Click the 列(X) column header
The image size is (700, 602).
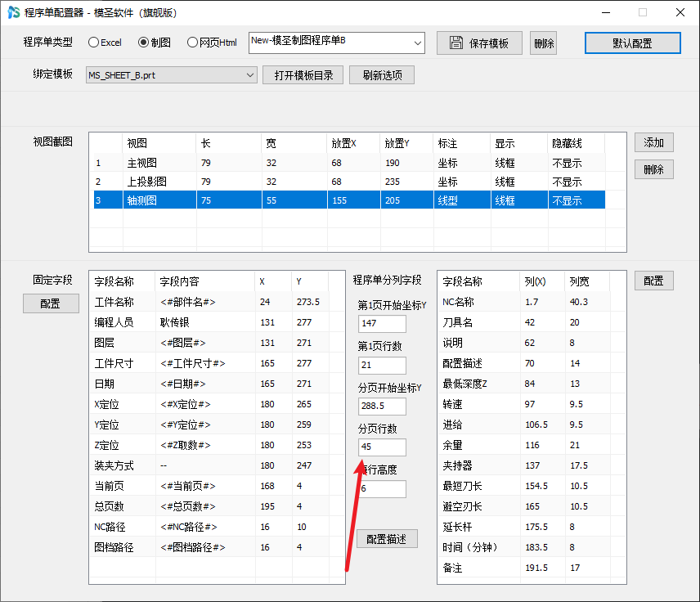point(542,281)
